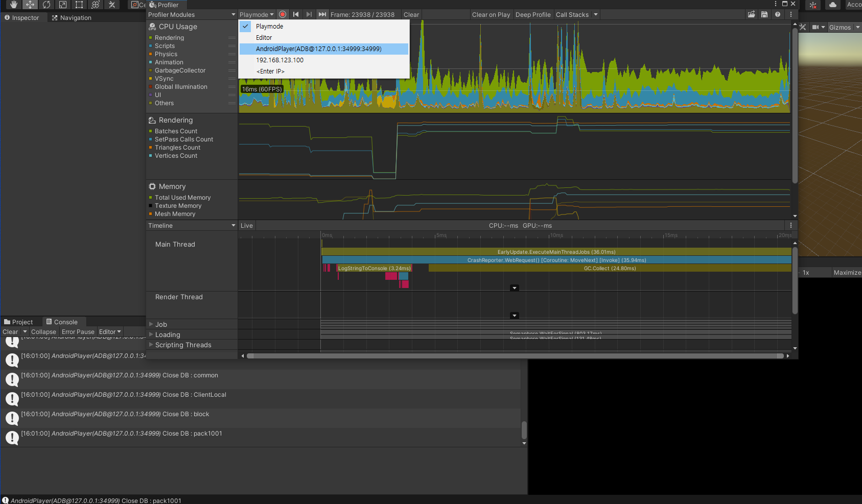Viewport: 862px width, 504px height.
Task: Toggle Call Stacks recording
Action: point(572,15)
